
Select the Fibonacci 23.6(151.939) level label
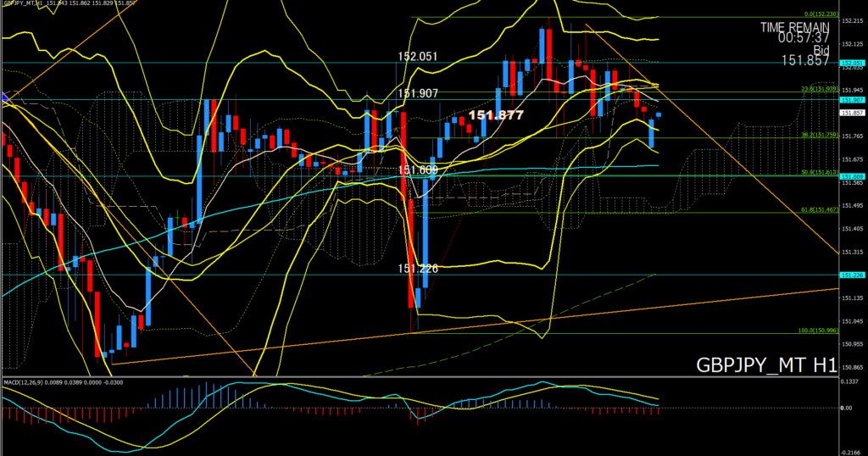tap(820, 89)
